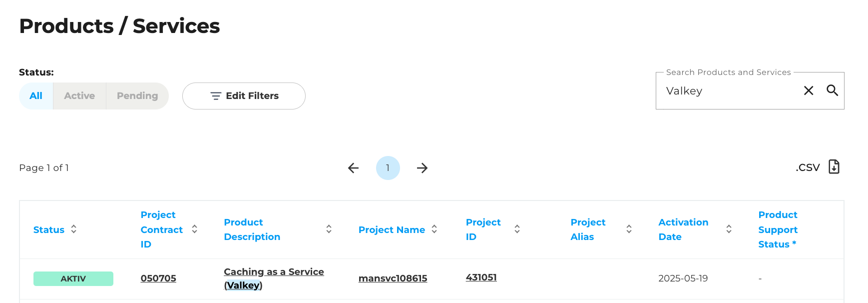Focus the Search Products and Services field
868x303 pixels.
tap(729, 91)
